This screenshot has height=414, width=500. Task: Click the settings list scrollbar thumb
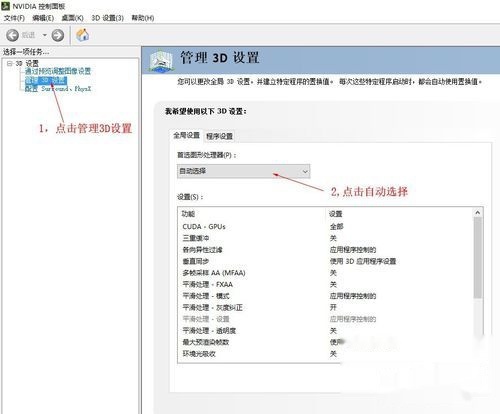pyautogui.click(x=478, y=258)
